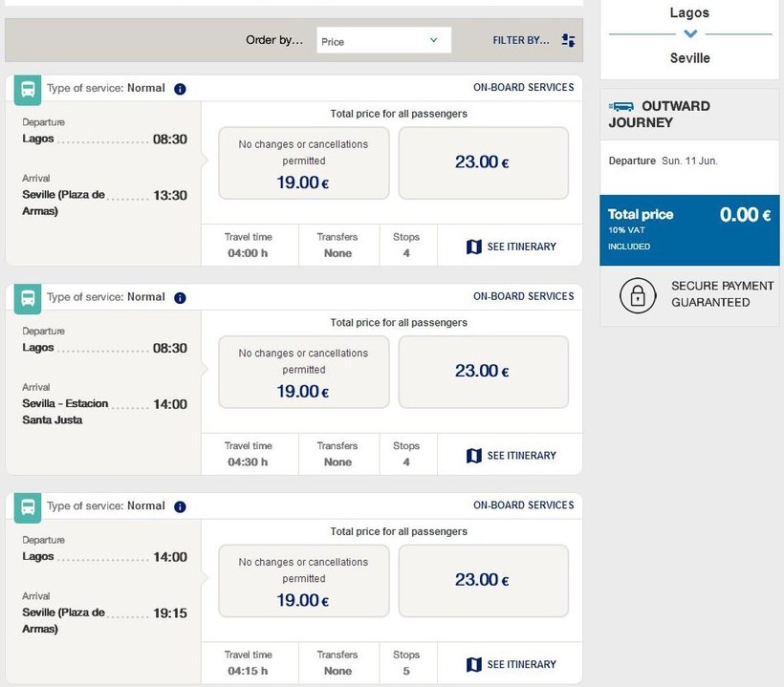Click bus icon of 14:00 trip card
This screenshot has height=687, width=784.
(29, 507)
